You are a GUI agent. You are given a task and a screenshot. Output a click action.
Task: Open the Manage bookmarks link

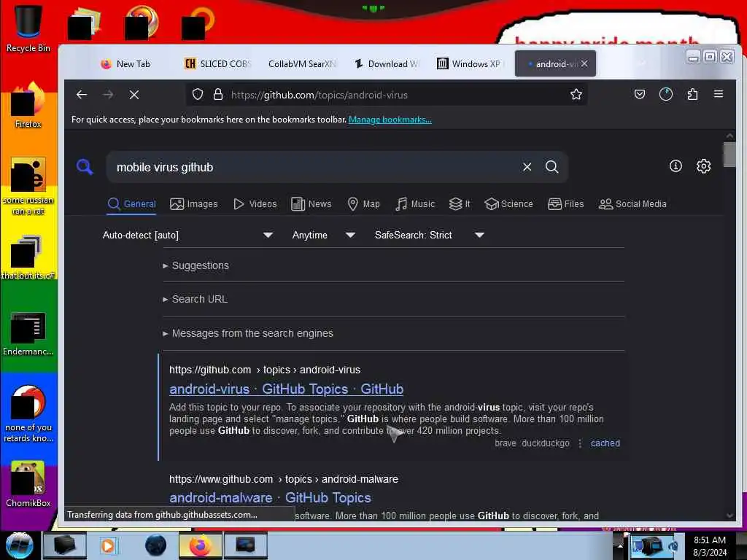pyautogui.click(x=390, y=120)
